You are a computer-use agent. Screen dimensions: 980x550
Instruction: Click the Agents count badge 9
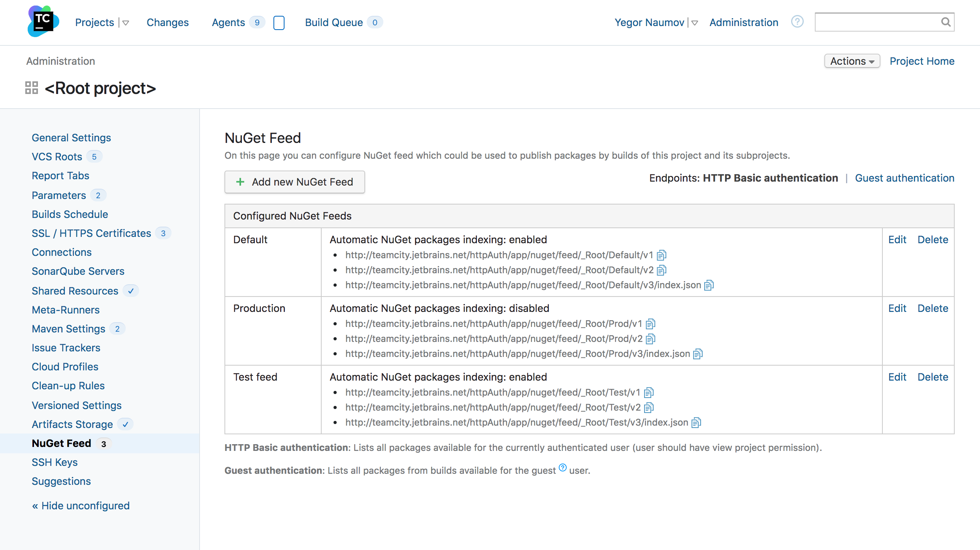coord(257,23)
